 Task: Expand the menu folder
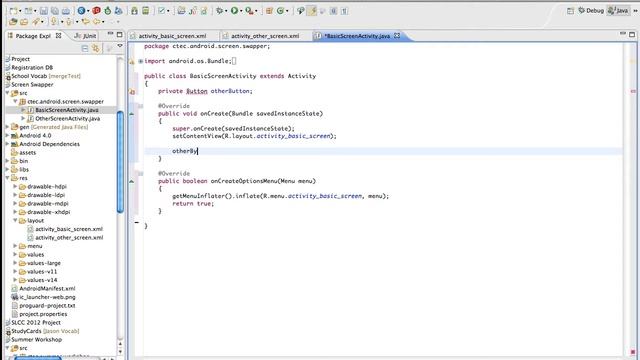point(15,246)
